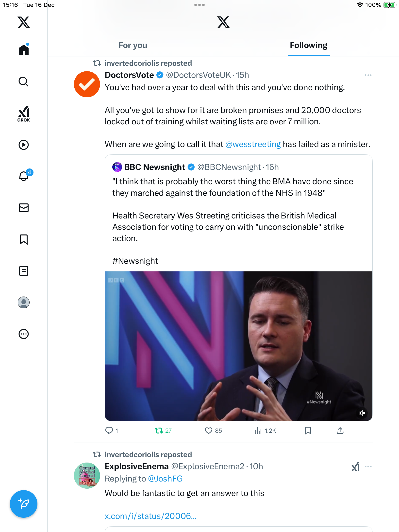Open the Search magnifier in sidebar
Screen dimensions: 399x532
click(x=24, y=82)
